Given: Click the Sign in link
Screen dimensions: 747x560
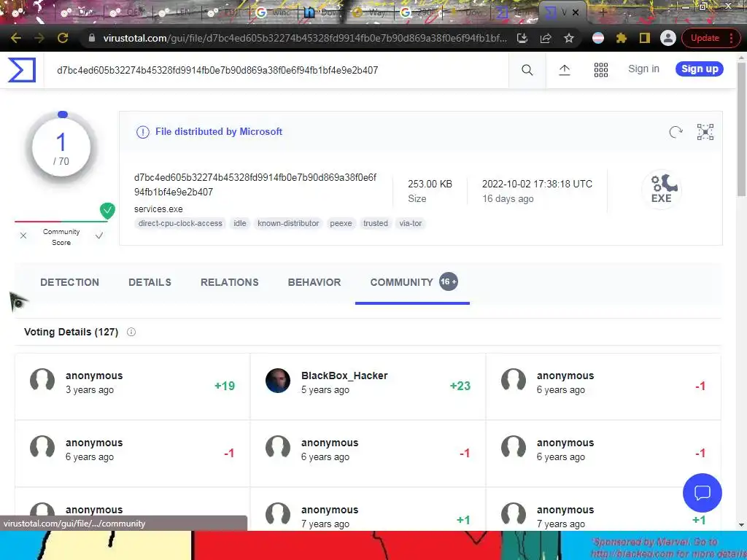Looking at the screenshot, I should [643, 69].
